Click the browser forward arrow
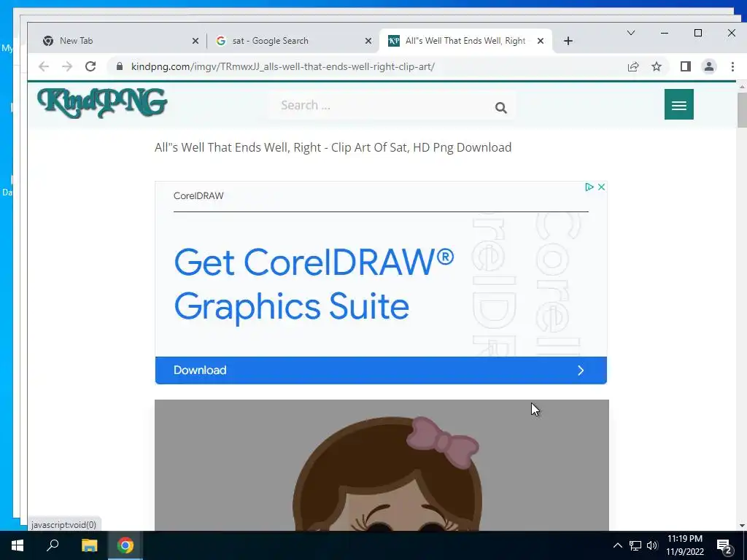The height and width of the screenshot is (560, 747). pyautogui.click(x=67, y=66)
